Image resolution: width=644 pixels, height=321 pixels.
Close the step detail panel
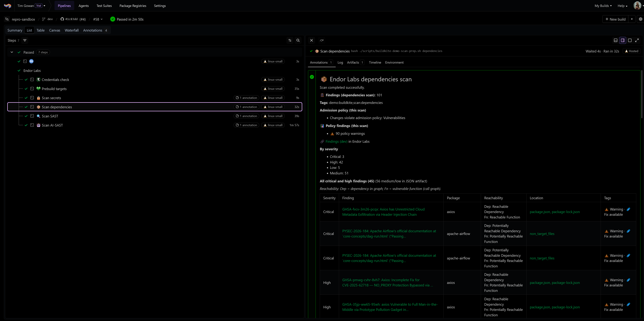pyautogui.click(x=312, y=40)
